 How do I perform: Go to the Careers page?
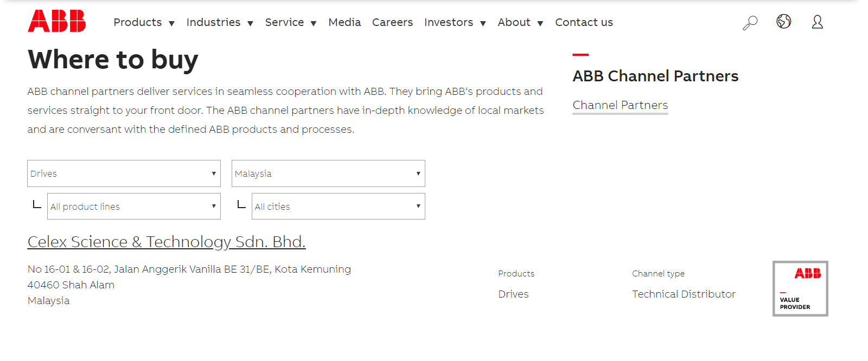click(x=392, y=22)
